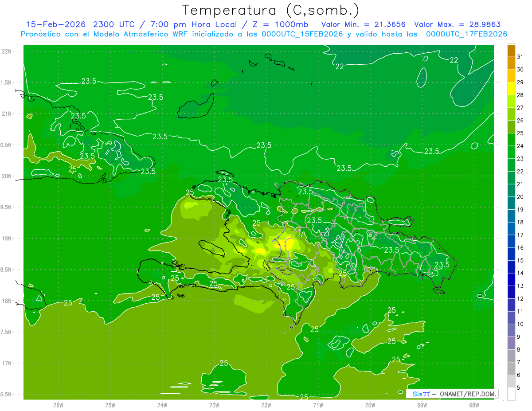Image resolution: width=532 pixels, height=411 pixels.
Task: Click the color scale label 20
Action: coord(520,197)
